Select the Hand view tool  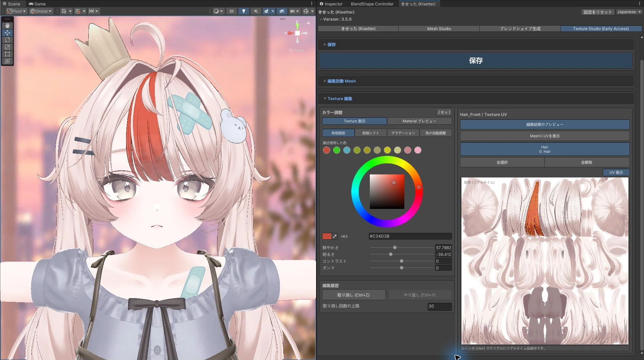tap(7, 26)
